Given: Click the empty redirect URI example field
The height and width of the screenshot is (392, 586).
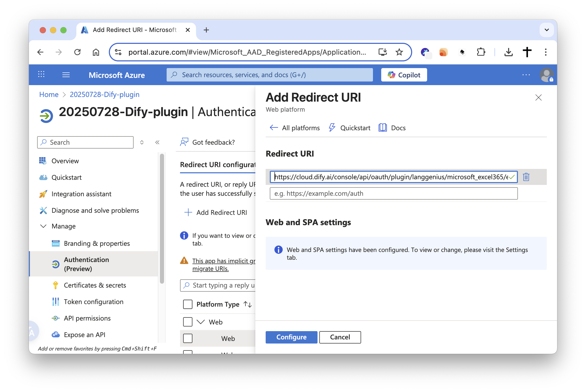Looking at the screenshot, I should tap(393, 193).
